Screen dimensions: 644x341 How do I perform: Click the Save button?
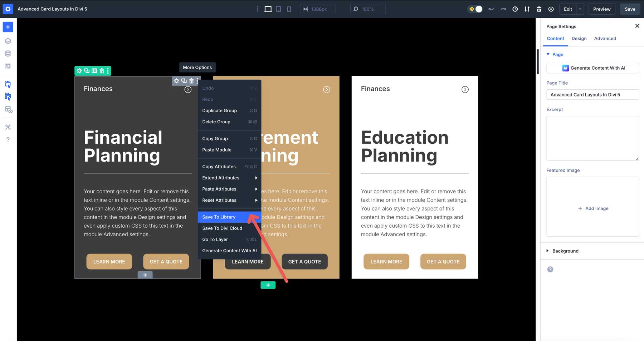coord(630,9)
